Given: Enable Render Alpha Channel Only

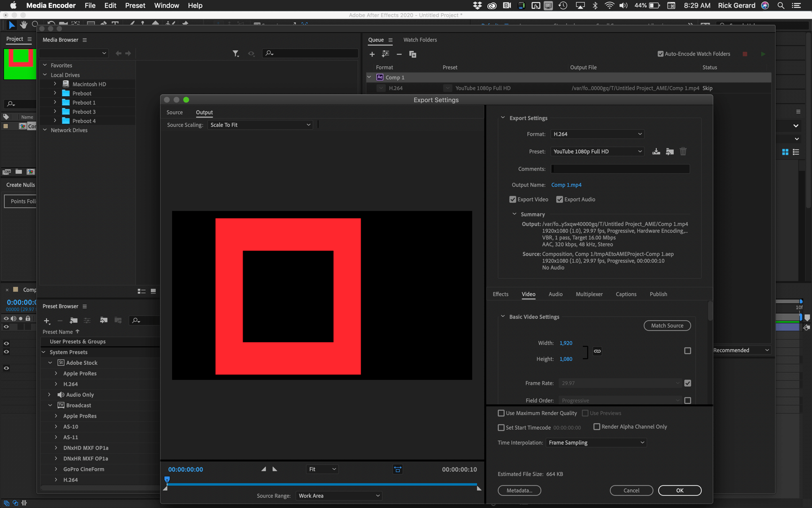Looking at the screenshot, I should pyautogui.click(x=597, y=427).
